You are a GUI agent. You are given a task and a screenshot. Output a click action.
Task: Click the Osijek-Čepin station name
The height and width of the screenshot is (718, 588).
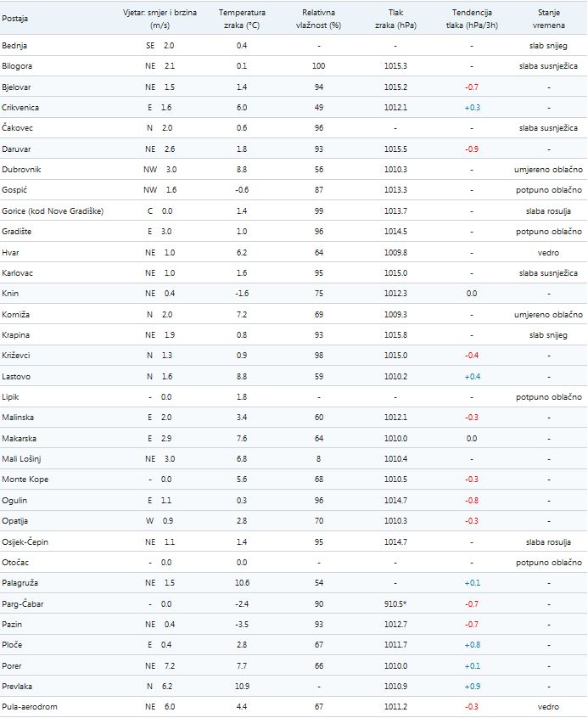(x=27, y=542)
